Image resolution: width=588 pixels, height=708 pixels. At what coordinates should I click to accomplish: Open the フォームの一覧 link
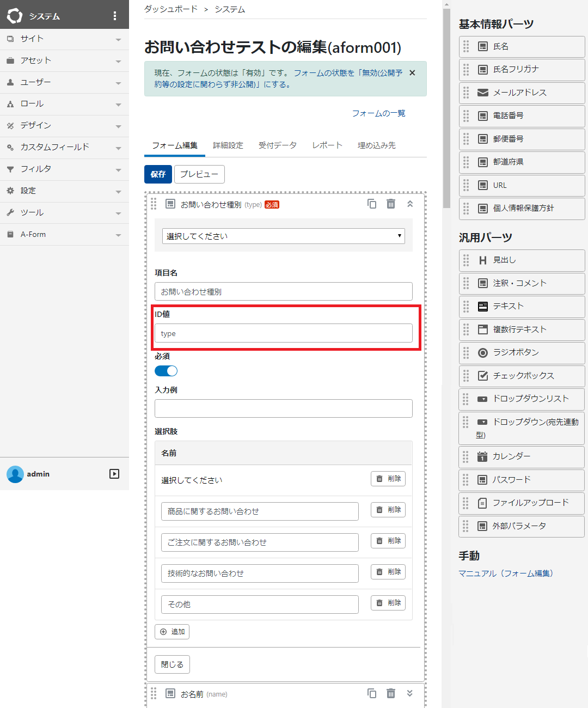coord(378,113)
